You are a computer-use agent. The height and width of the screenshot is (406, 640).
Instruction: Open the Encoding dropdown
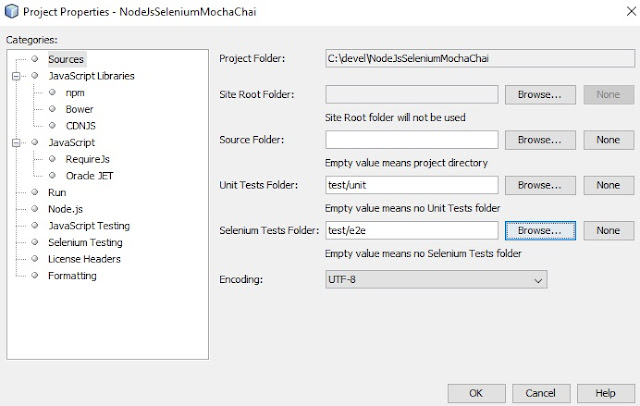[x=437, y=281]
